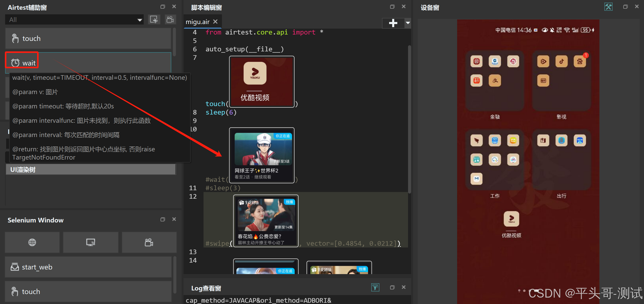
Task: Click the camera record icon beside All filter
Action: [170, 20]
